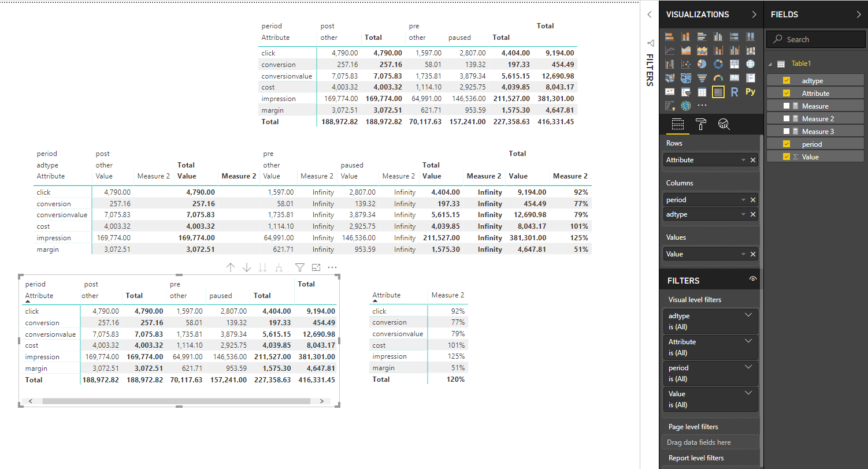Collapse the Visualizations pane
The width and height of the screenshot is (868, 469).
pyautogui.click(x=754, y=14)
